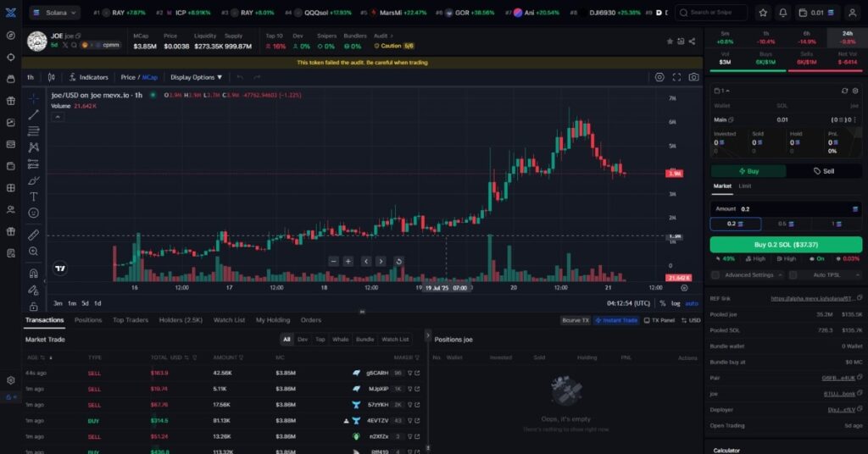This screenshot has height=454, width=868.
Task: Open user account profile icon
Action: [853, 12]
